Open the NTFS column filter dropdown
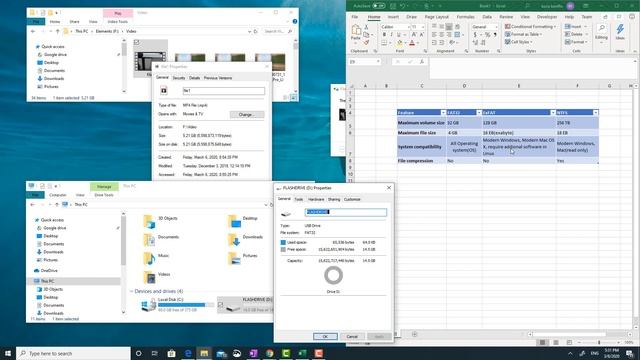 tap(596, 113)
